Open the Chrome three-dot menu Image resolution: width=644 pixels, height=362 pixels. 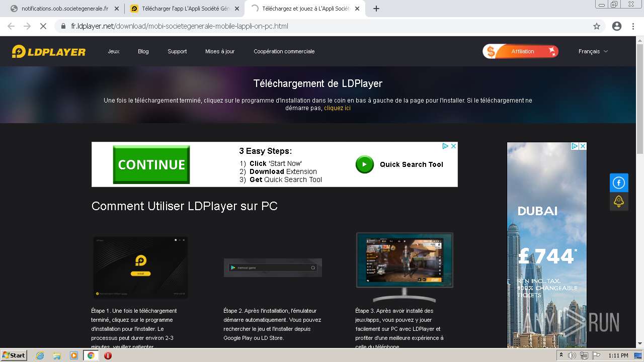(633, 26)
